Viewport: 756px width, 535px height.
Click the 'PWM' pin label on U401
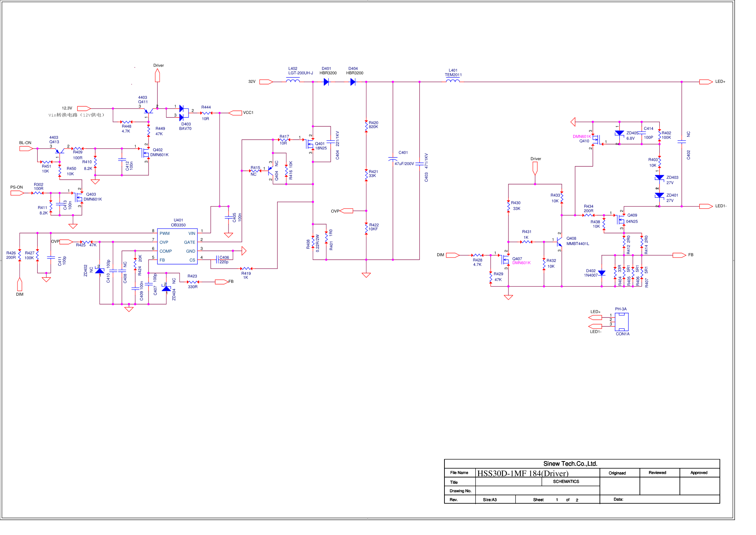click(165, 234)
